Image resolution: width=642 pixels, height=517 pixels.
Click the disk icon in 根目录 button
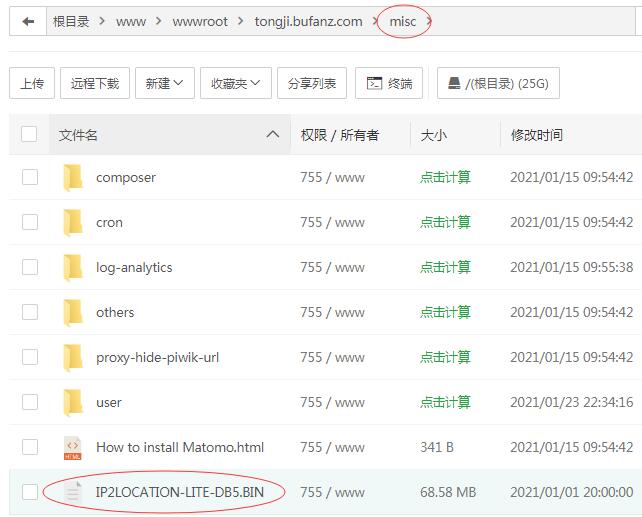(454, 83)
